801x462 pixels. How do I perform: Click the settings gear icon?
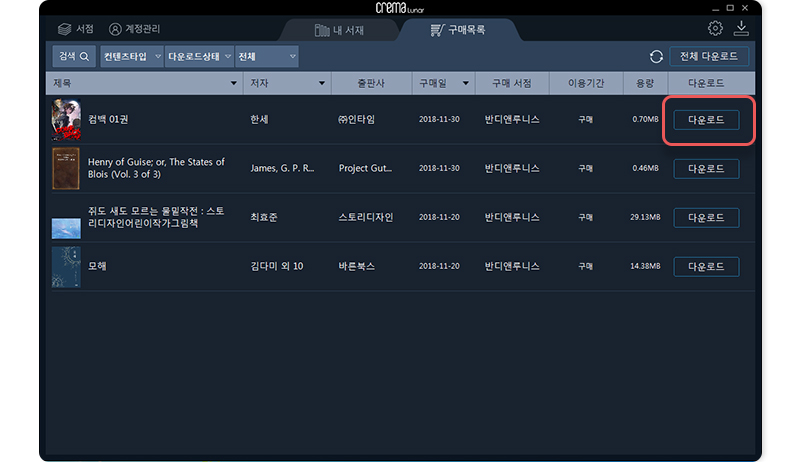[x=715, y=29]
